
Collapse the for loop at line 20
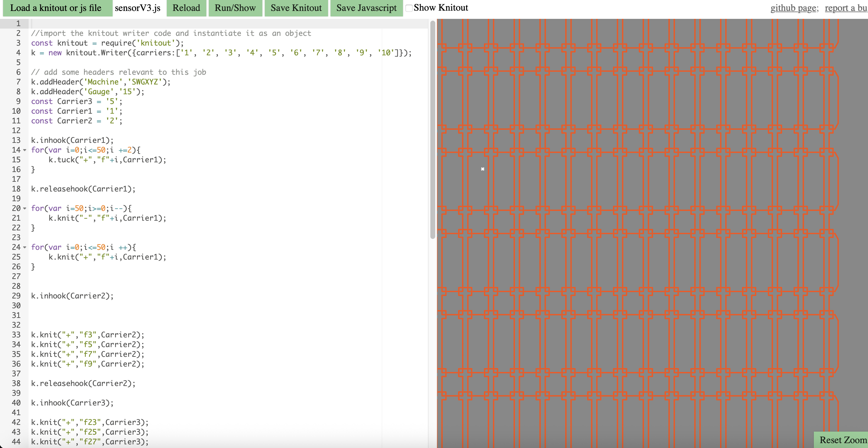(25, 209)
